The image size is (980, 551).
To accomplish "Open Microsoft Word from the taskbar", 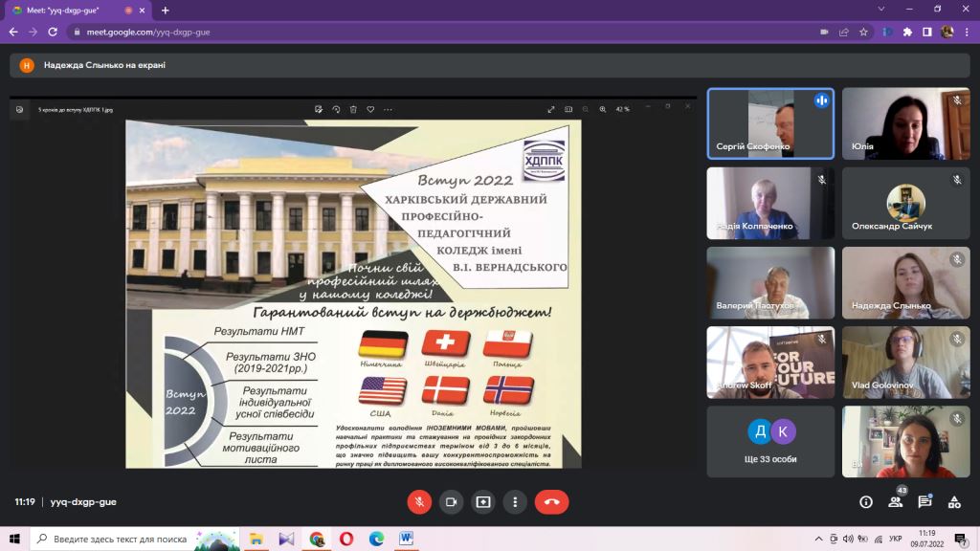I will click(x=406, y=539).
